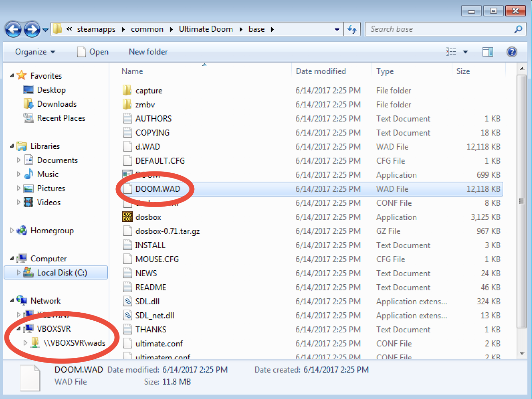532x399 pixels.
Task: Open the \\VBOXSVR\wads shared folder
Action: (74, 343)
